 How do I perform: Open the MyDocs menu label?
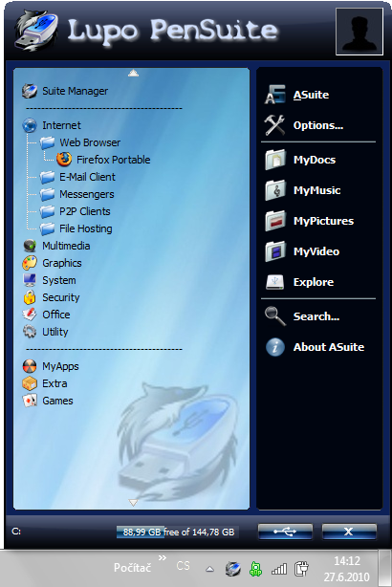point(315,160)
